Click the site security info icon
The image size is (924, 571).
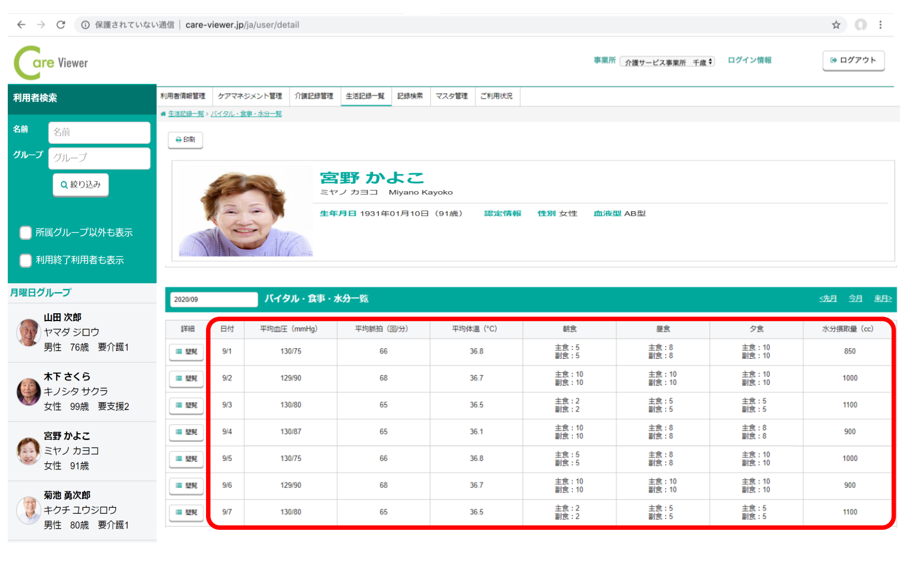[x=86, y=24]
